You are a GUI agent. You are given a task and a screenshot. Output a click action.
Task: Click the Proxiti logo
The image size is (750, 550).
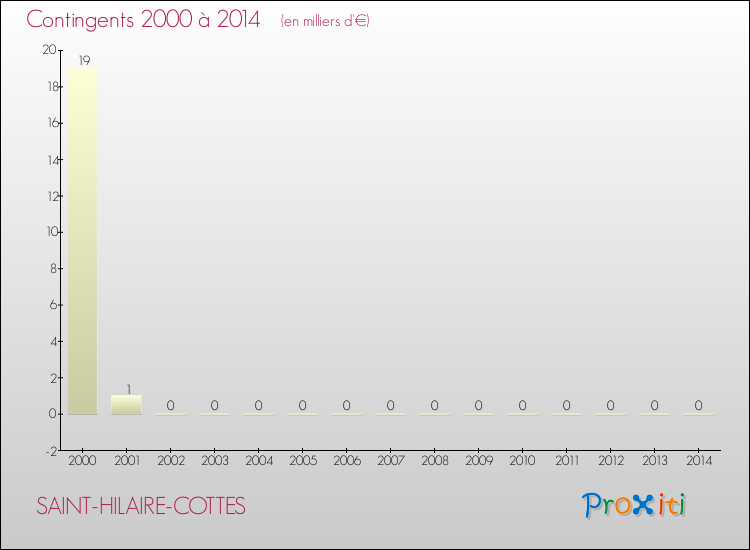coord(634,505)
